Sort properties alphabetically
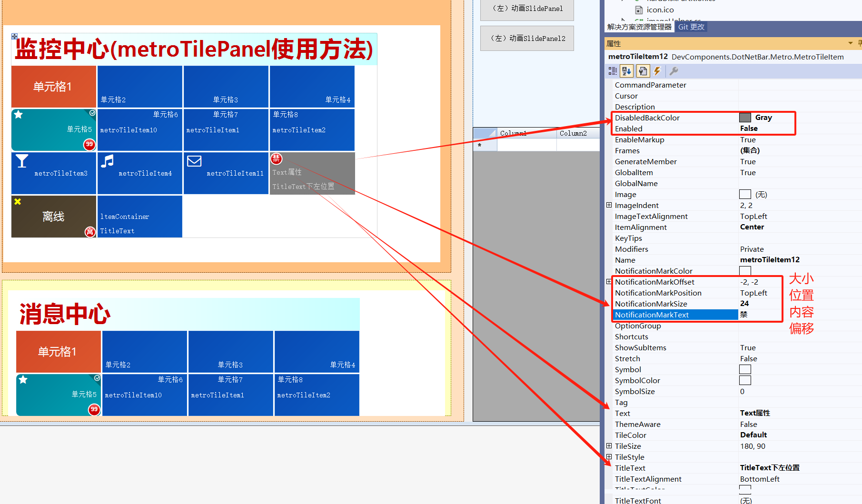The image size is (862, 504). click(x=627, y=71)
